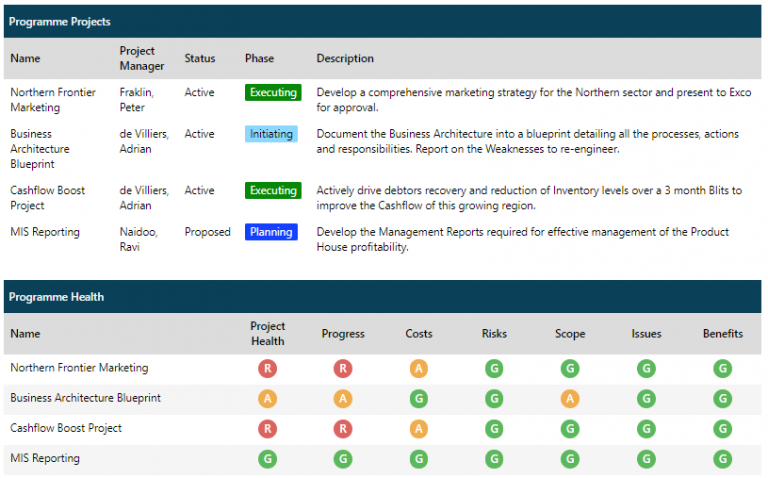Click red Project Health icon for Northern Frontier Marketing
Viewport: 768px width, 478px height.
tap(267, 368)
